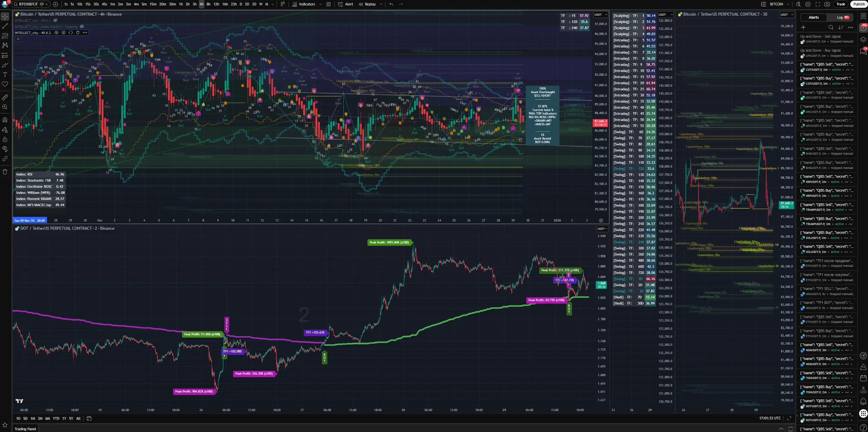Open USDT currency dropdown on BTC 4h chart
This screenshot has height=432, width=868.
pyautogui.click(x=601, y=15)
